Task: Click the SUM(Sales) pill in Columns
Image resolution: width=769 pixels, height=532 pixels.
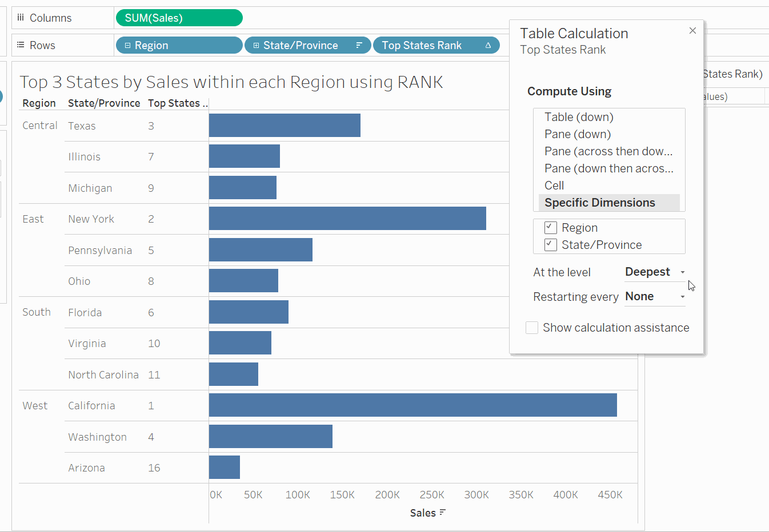Action: (x=179, y=18)
